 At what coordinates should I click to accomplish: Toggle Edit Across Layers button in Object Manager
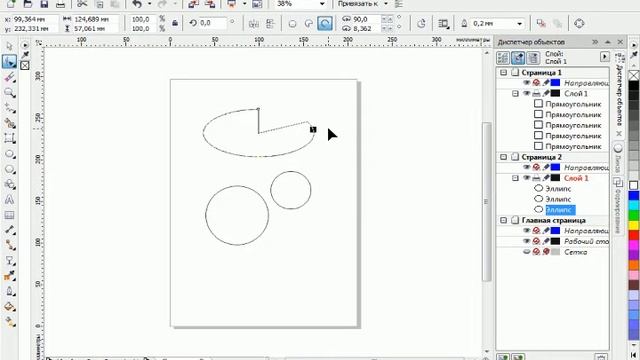[x=518, y=58]
